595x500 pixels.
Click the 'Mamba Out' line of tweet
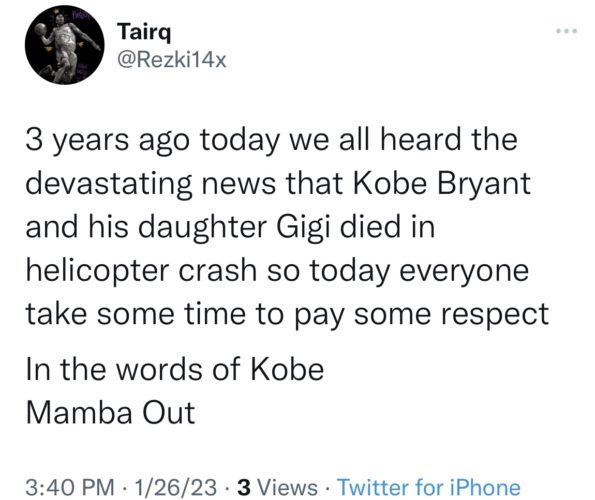(x=110, y=413)
